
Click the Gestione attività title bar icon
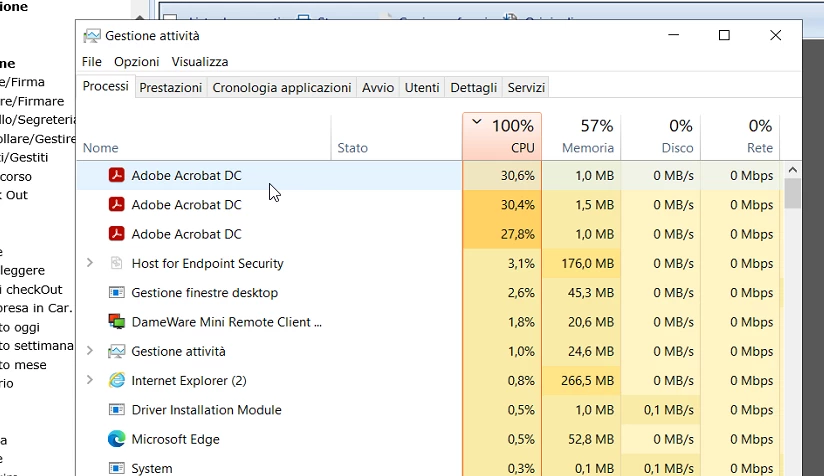91,36
